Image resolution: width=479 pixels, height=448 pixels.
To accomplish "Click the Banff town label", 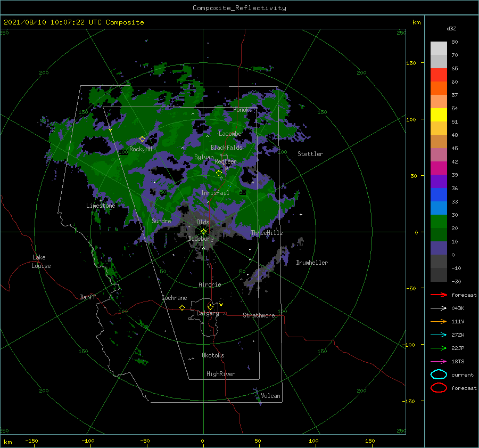I will 88,297.
